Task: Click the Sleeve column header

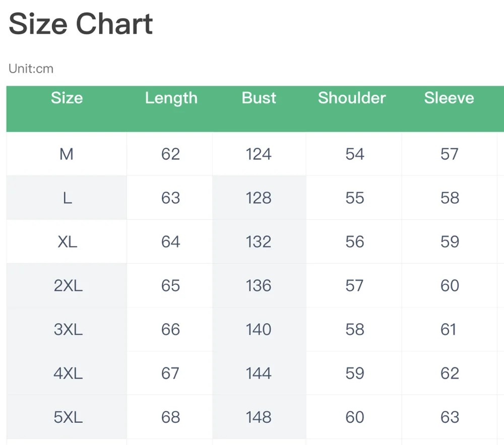Action: point(449,98)
